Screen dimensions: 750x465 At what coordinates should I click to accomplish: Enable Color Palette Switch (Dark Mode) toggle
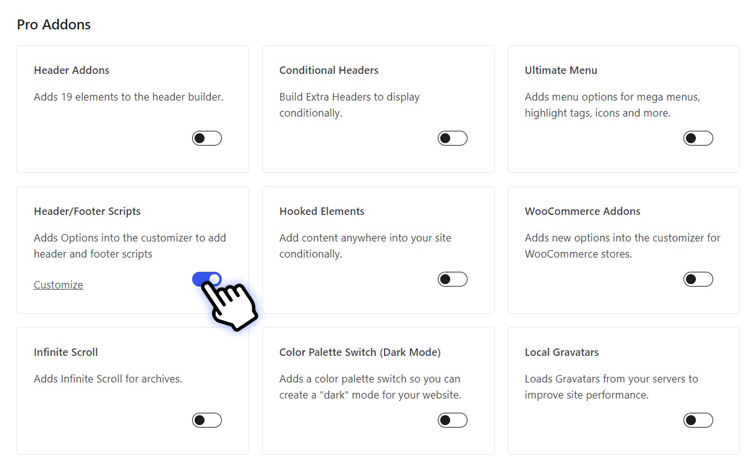pos(452,420)
